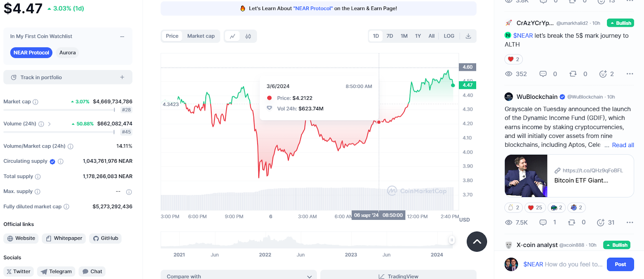
Task: Select 1Y time range
Action: pos(418,36)
